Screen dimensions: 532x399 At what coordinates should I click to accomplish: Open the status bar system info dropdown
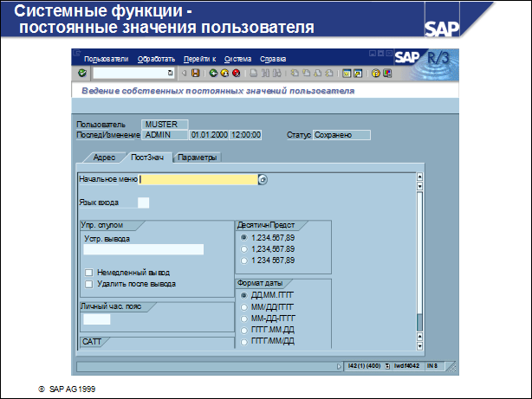coord(387,366)
